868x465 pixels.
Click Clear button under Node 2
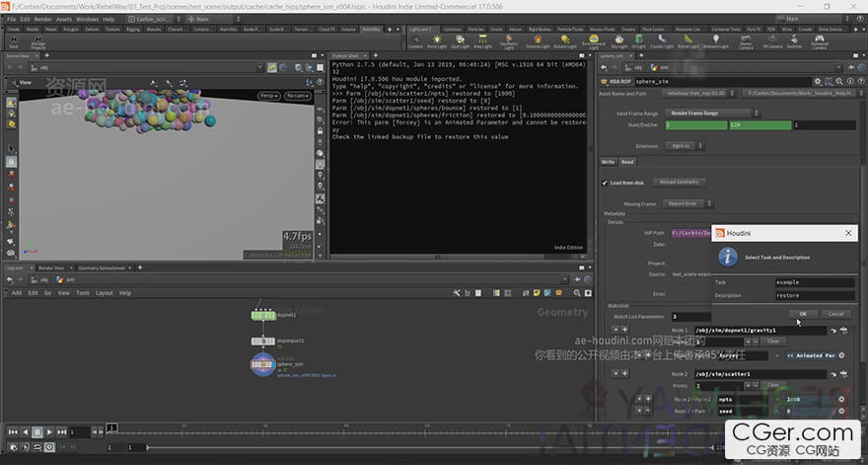pyautogui.click(x=773, y=385)
